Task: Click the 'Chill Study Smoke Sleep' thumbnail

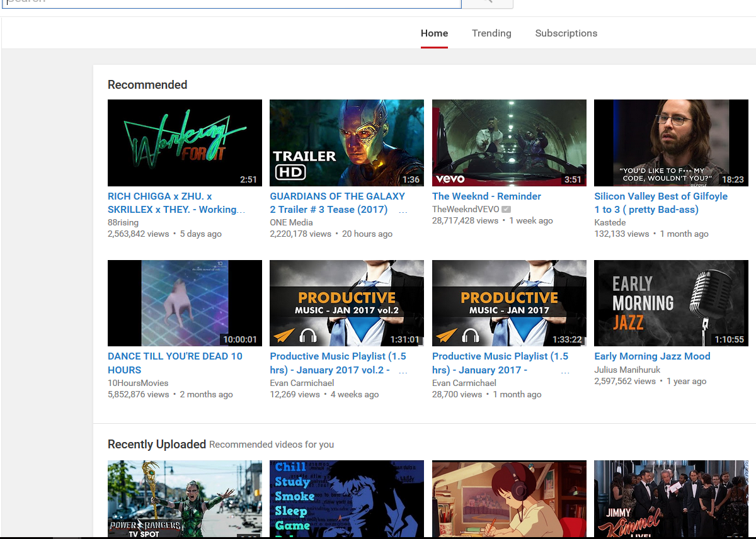Action: pyautogui.click(x=346, y=499)
